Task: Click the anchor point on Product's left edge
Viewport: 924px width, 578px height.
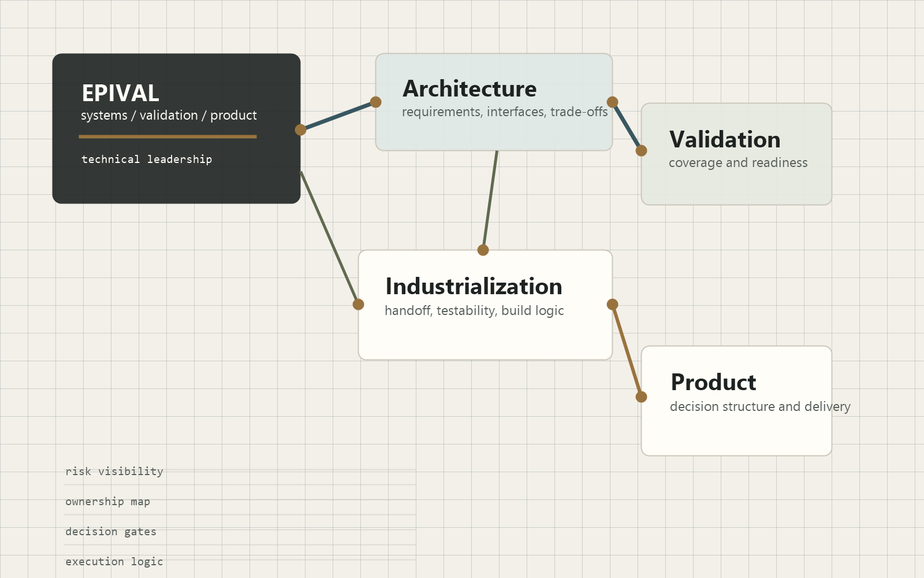Action: [x=640, y=397]
